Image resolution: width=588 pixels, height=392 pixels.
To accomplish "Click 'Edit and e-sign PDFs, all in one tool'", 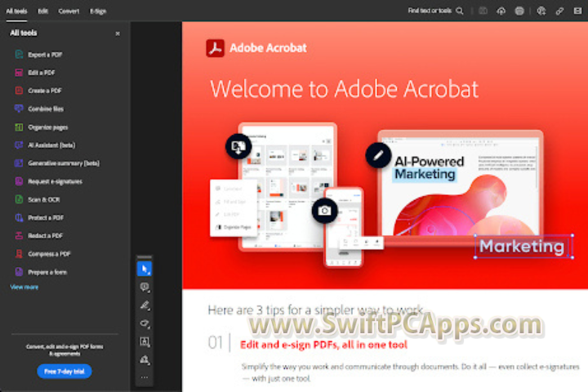I will 323,345.
